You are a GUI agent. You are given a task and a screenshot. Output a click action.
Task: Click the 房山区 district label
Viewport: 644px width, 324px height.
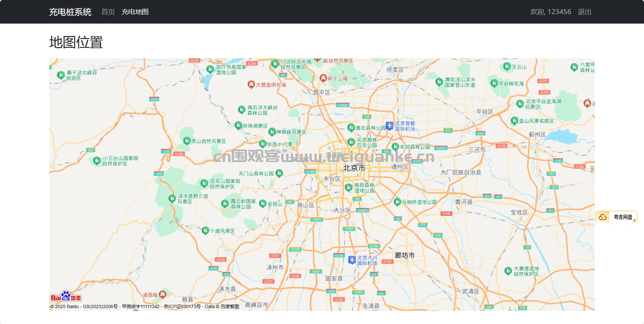coord(305,205)
